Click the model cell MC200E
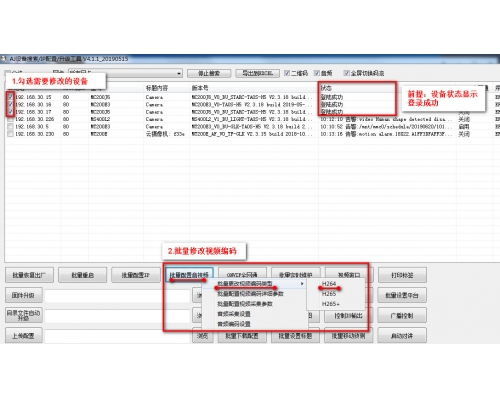500x400 pixels. 99,134
